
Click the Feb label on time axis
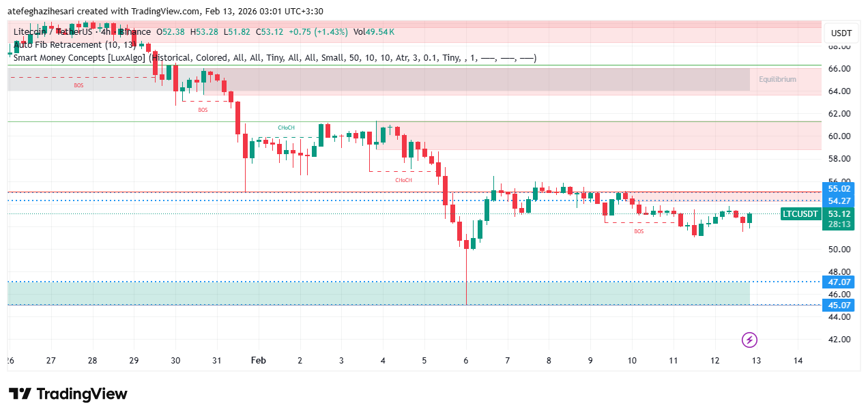click(x=258, y=361)
